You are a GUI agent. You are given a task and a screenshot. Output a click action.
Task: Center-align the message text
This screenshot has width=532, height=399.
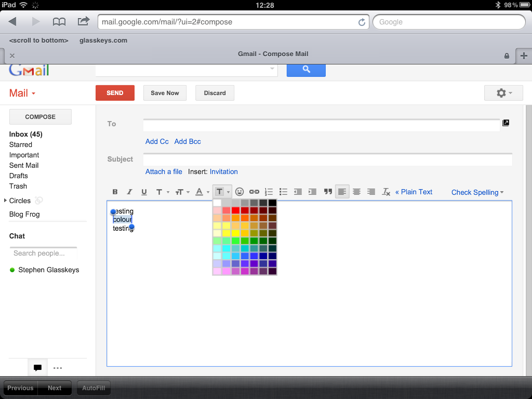(x=356, y=192)
